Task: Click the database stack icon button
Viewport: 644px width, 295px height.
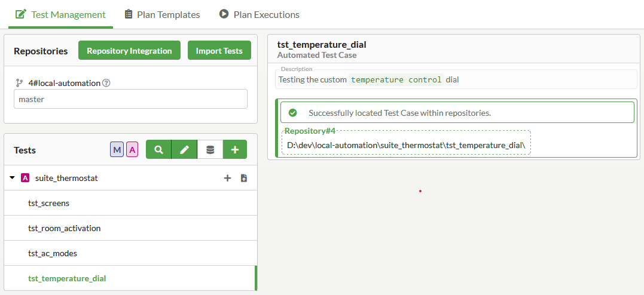Action: coord(210,150)
